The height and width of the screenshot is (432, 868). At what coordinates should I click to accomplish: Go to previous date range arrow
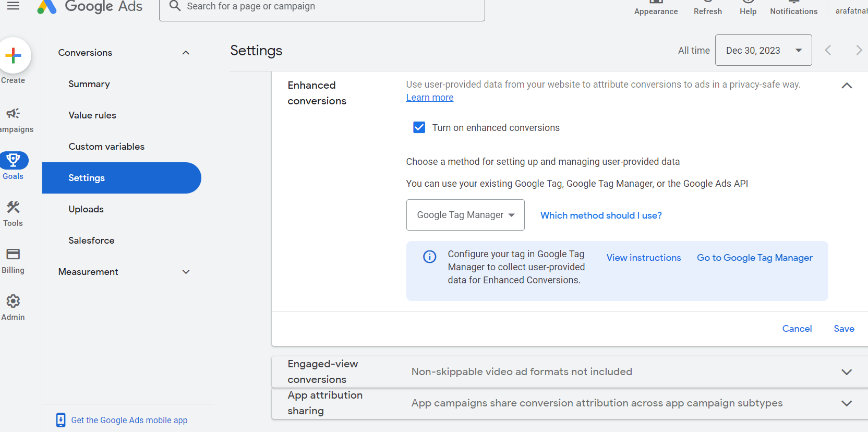(828, 50)
